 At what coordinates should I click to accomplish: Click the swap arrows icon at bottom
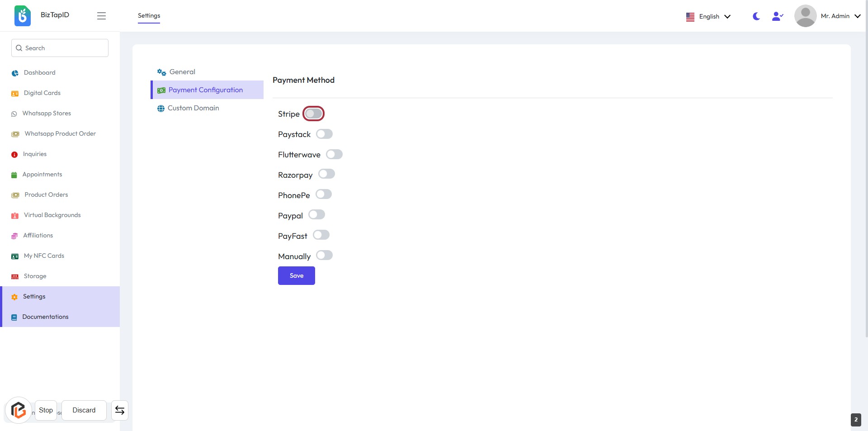[x=120, y=410]
